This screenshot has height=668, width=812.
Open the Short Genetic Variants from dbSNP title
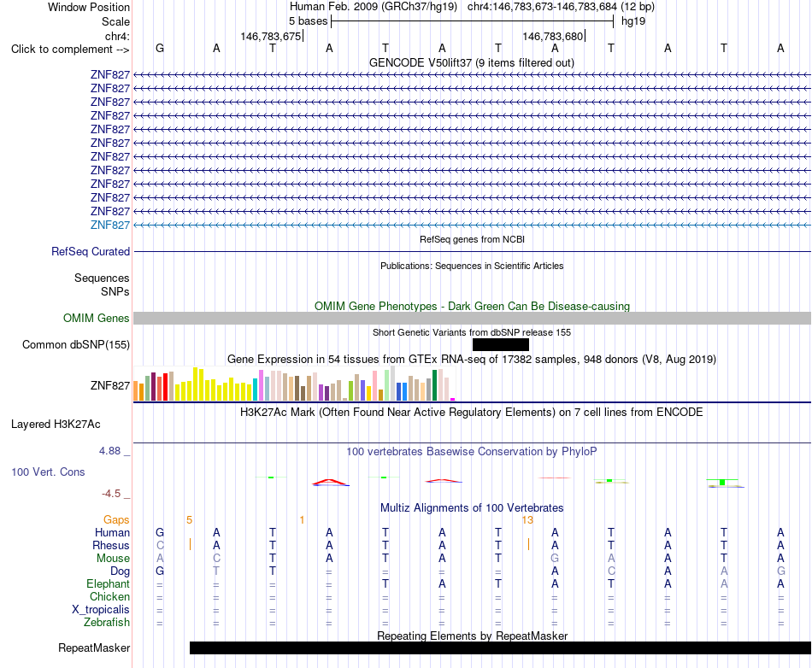coord(471,332)
